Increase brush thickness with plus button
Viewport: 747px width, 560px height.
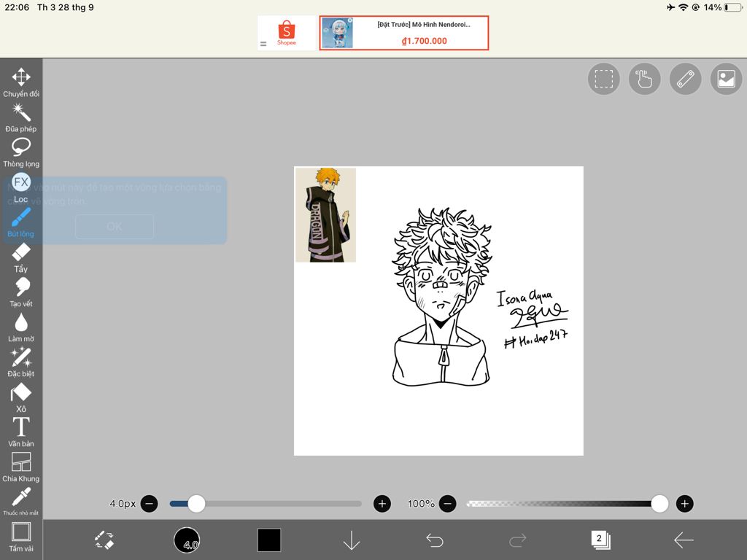382,503
